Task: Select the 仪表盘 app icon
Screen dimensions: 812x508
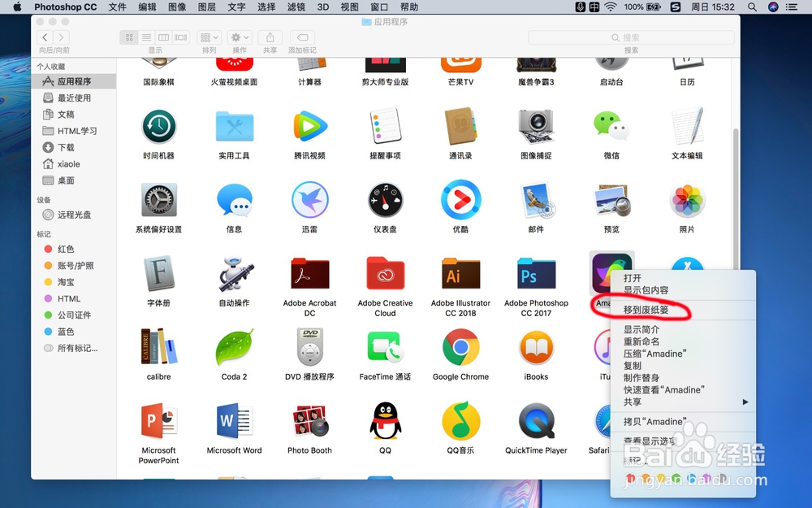Action: [x=385, y=200]
